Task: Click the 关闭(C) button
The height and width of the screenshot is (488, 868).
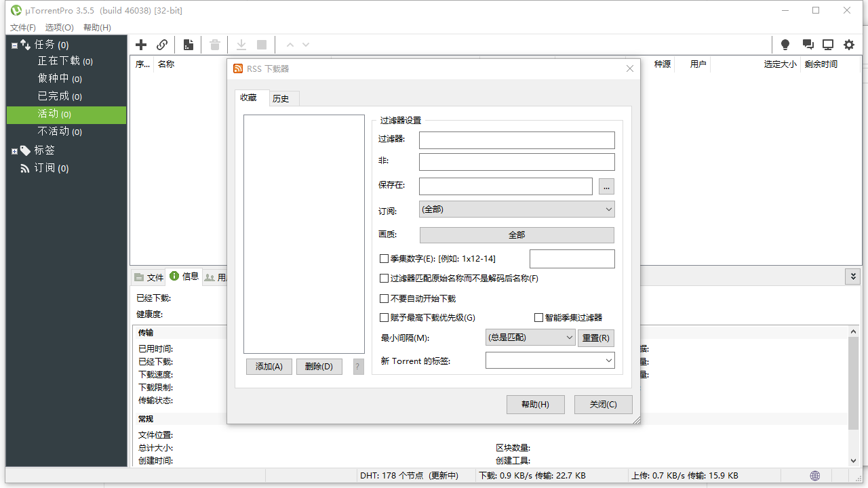Action: pos(604,405)
